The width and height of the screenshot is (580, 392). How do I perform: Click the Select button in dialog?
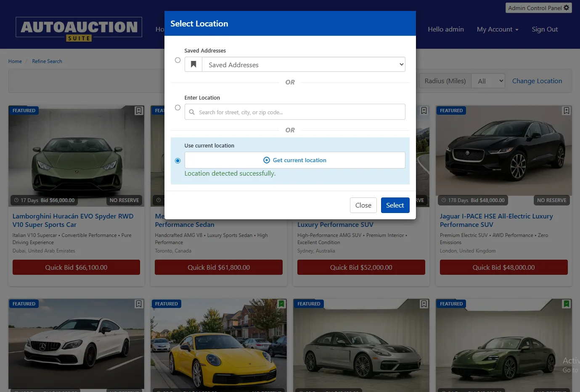[x=395, y=205]
